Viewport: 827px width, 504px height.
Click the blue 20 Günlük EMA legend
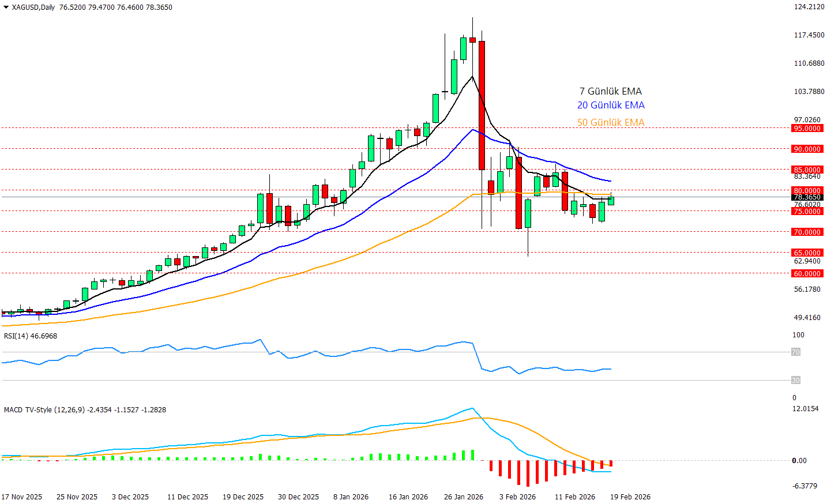coord(611,105)
